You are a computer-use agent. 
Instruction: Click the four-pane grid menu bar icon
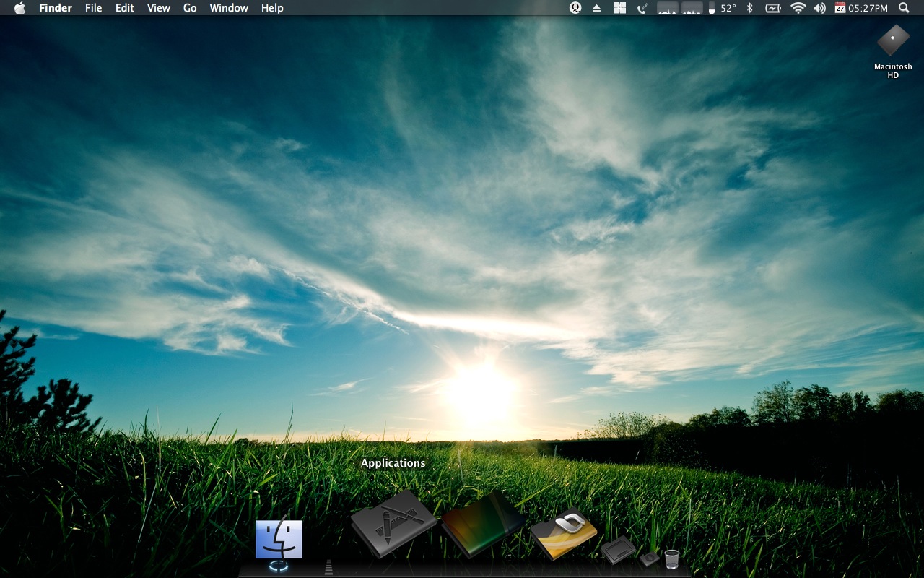[x=619, y=8]
